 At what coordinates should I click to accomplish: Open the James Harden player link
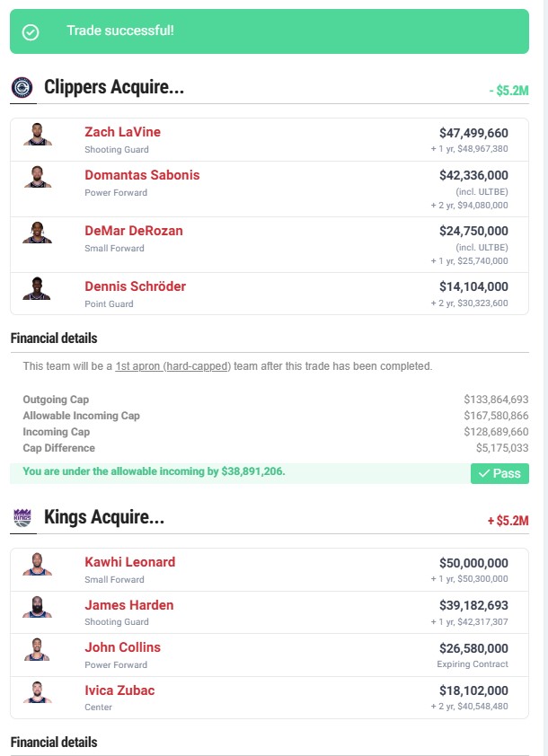pyautogui.click(x=128, y=605)
